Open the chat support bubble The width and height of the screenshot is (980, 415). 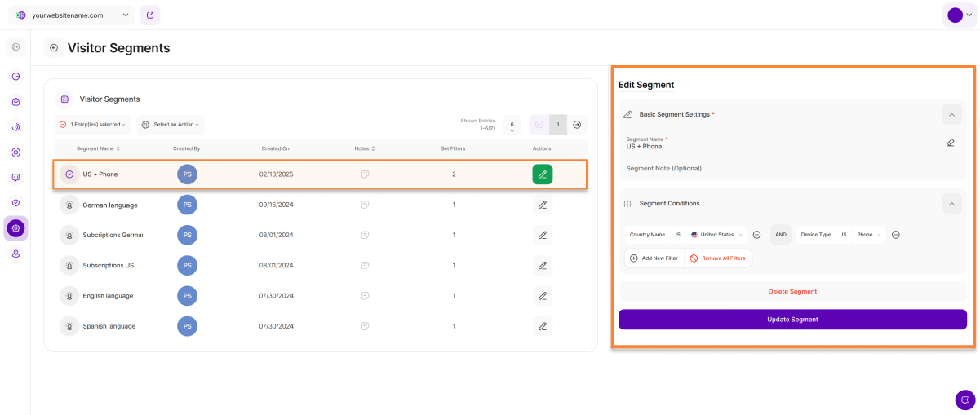[x=964, y=400]
